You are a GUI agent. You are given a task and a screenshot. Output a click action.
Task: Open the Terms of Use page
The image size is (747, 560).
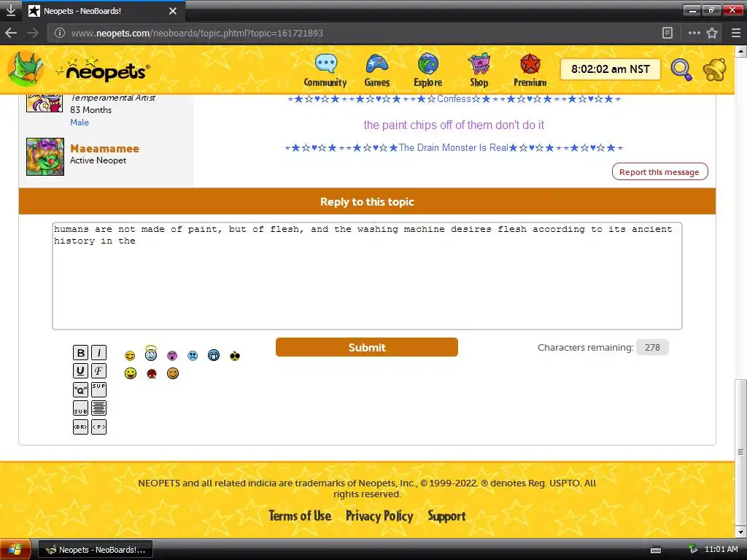(300, 516)
